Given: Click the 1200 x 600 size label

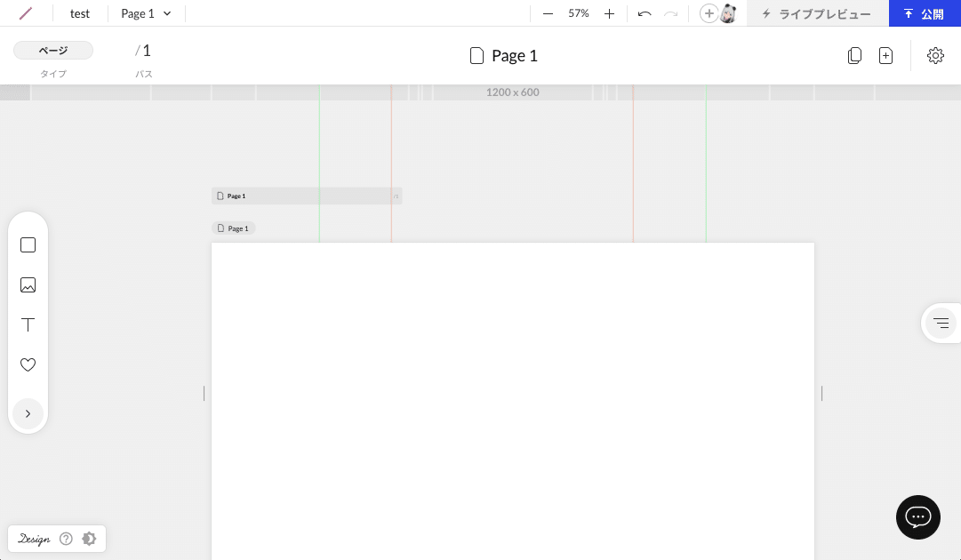Looking at the screenshot, I should tap(512, 92).
